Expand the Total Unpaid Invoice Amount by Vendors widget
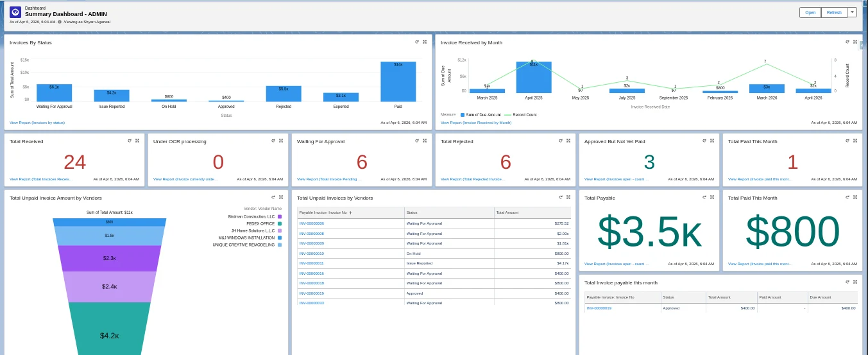Image resolution: width=868 pixels, height=355 pixels. pyautogui.click(x=281, y=197)
